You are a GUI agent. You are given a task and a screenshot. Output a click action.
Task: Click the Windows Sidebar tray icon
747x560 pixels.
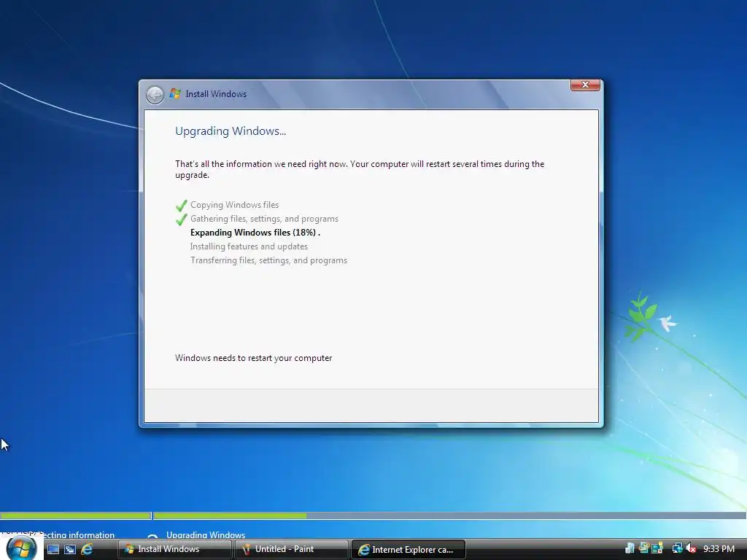pos(657,548)
